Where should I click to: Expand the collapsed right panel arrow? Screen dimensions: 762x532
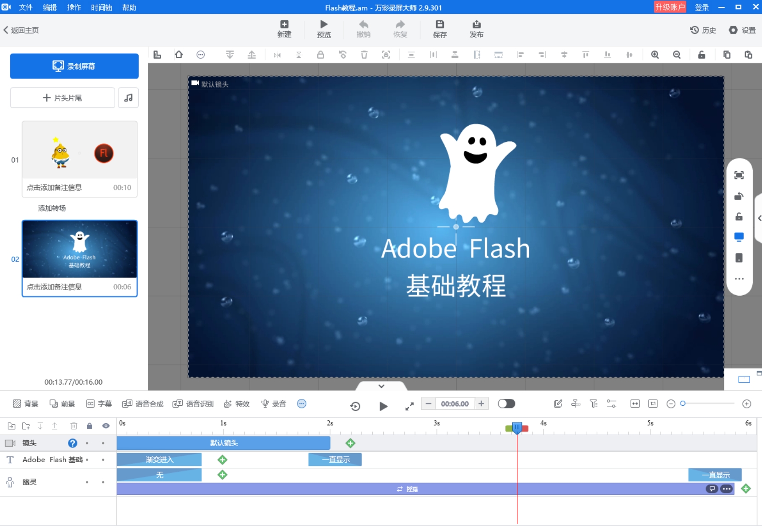coord(759,218)
